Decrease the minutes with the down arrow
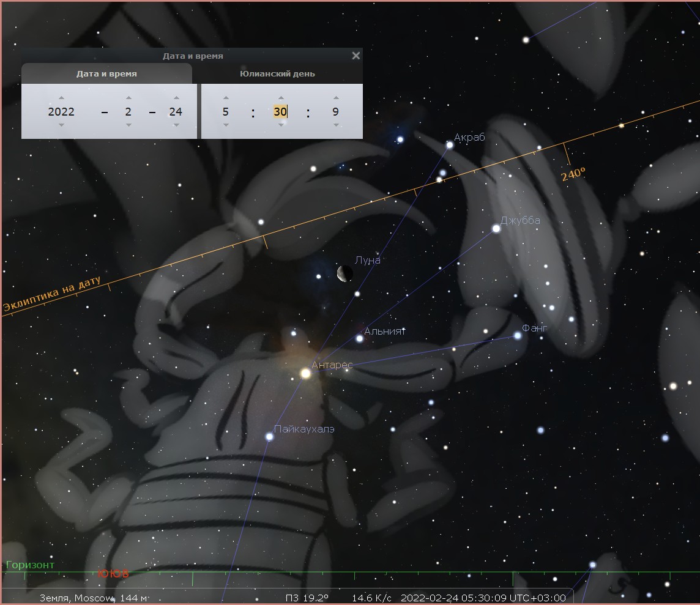The image size is (700, 605). (281, 125)
